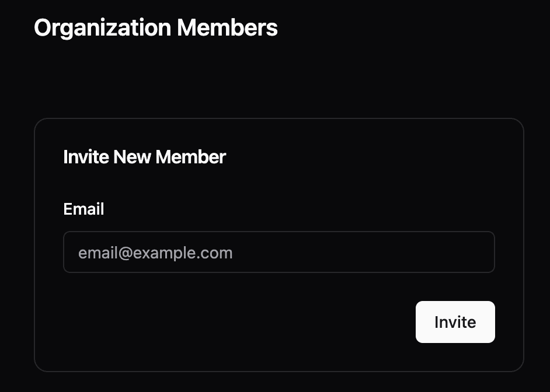Click the Organization Members page title
The height and width of the screenshot is (392, 550).
coord(156,28)
